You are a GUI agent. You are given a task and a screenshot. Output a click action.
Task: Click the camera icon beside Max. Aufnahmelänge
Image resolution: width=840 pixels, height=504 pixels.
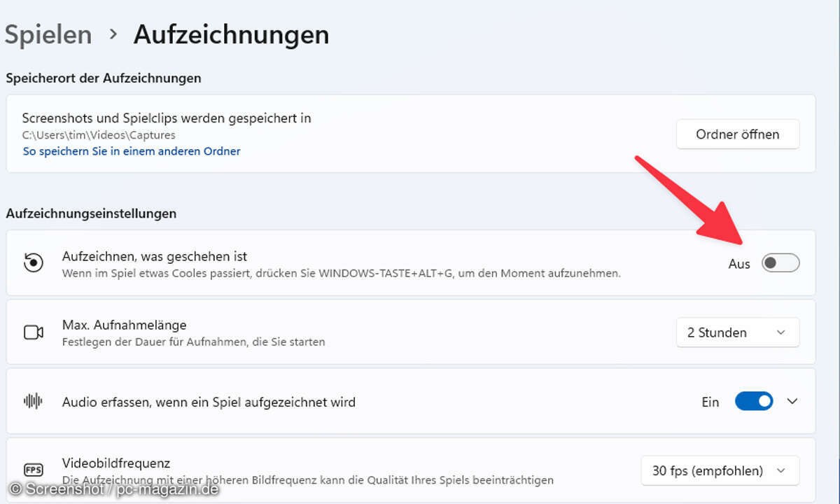point(33,332)
